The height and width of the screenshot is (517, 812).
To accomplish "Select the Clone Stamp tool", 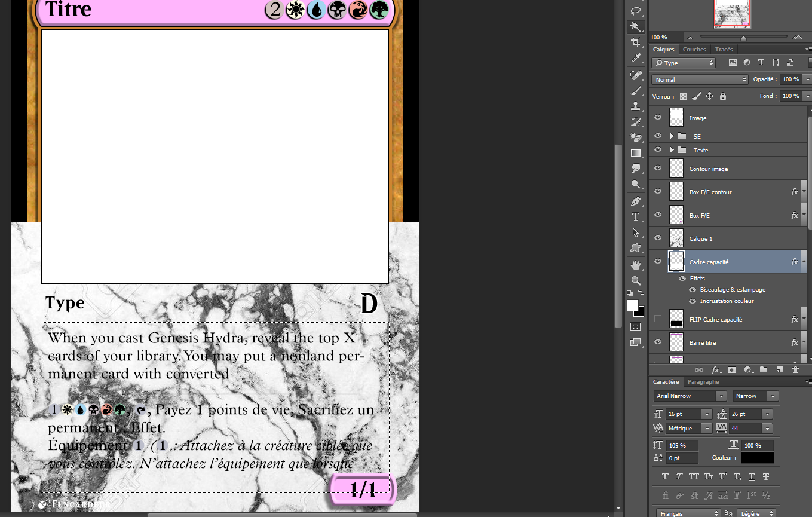I will (x=636, y=106).
